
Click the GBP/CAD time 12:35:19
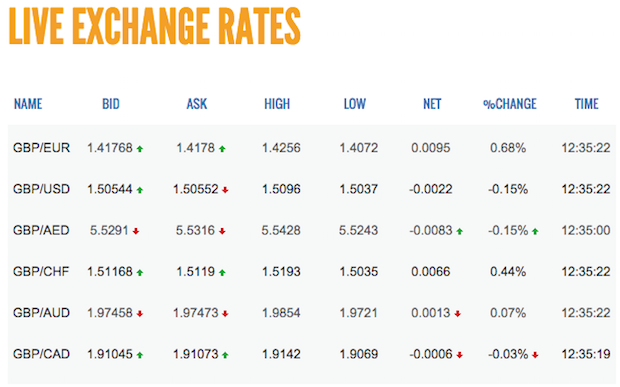[586, 354]
